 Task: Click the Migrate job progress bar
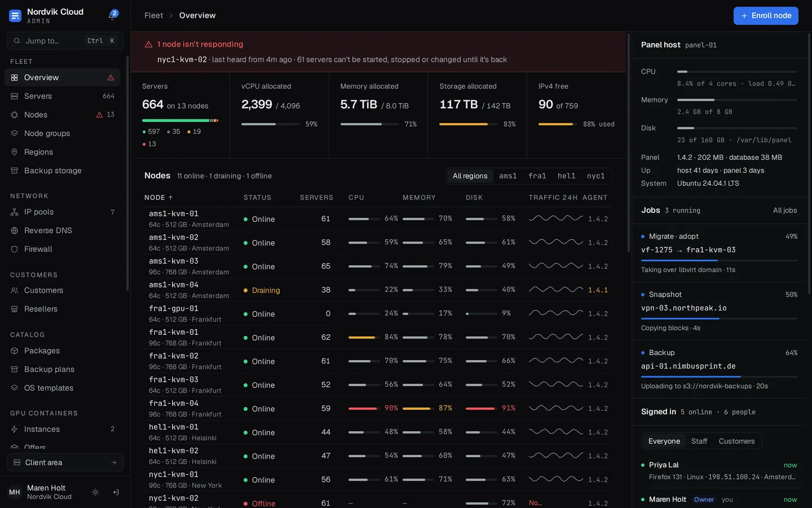pos(719,260)
